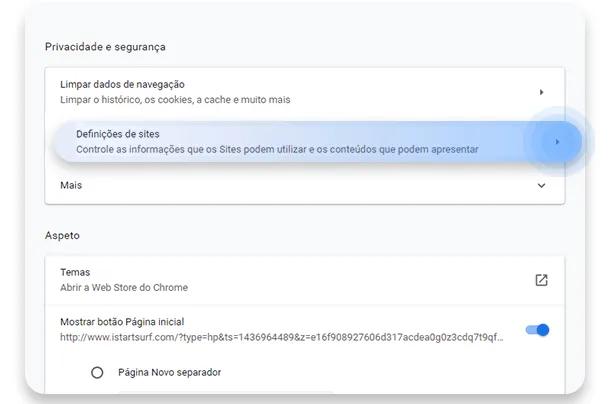
Task: Toggle the Mostrar botão Página inicial switch
Action: click(x=537, y=330)
